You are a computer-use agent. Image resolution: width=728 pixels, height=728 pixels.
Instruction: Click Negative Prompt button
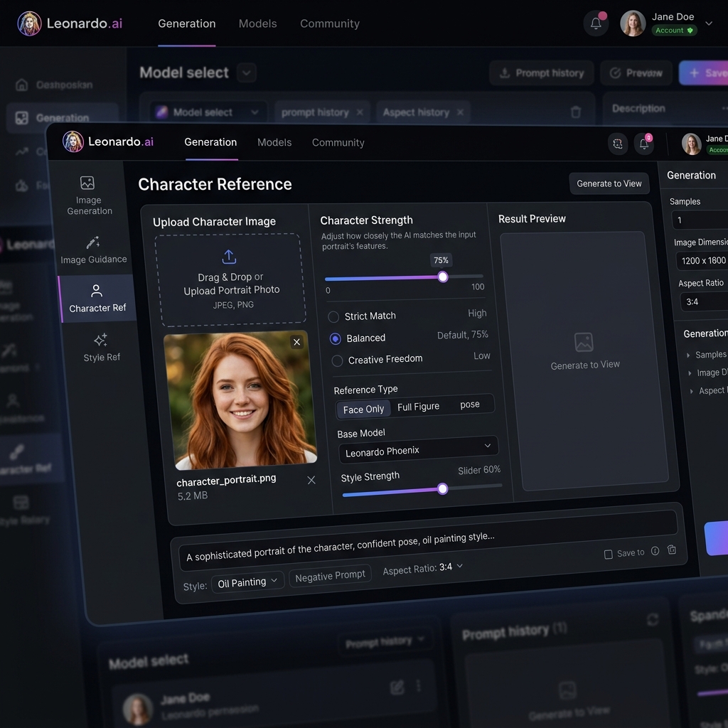coord(330,576)
